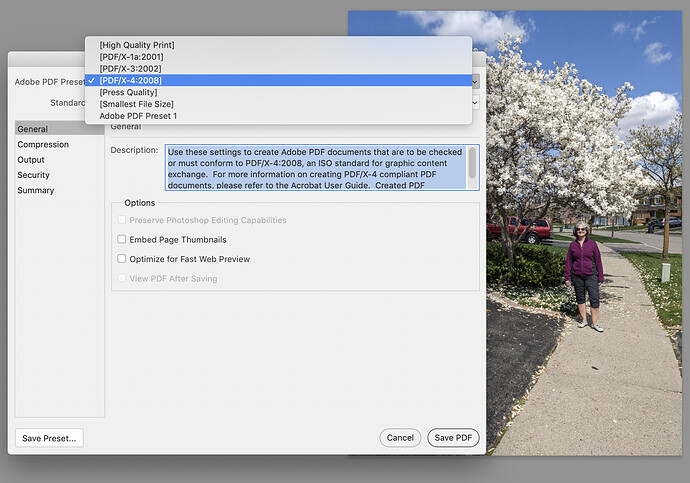Click the Save PDF button
Image resolution: width=690 pixels, height=483 pixels.
[x=453, y=438]
